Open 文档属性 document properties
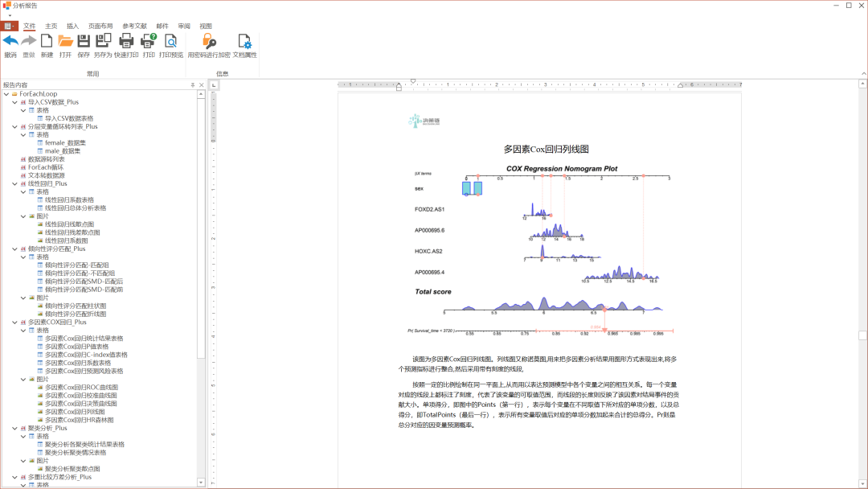The height and width of the screenshot is (489, 868). [x=244, y=41]
